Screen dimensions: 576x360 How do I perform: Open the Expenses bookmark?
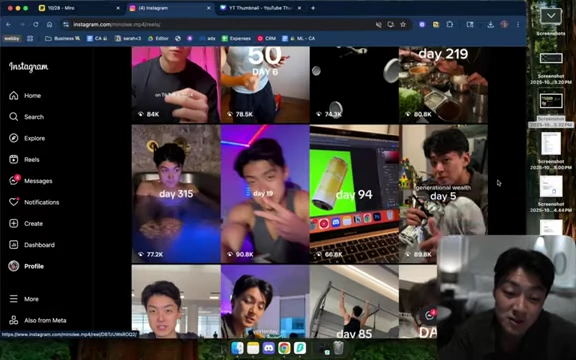(236, 38)
